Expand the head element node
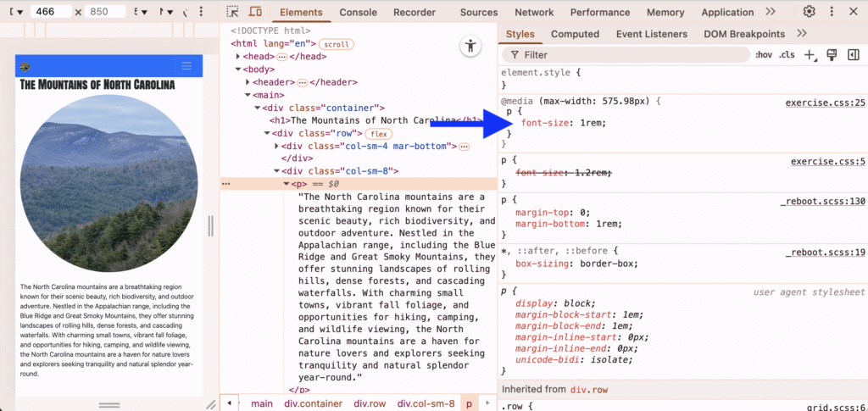This screenshot has width=868, height=411. (x=238, y=57)
